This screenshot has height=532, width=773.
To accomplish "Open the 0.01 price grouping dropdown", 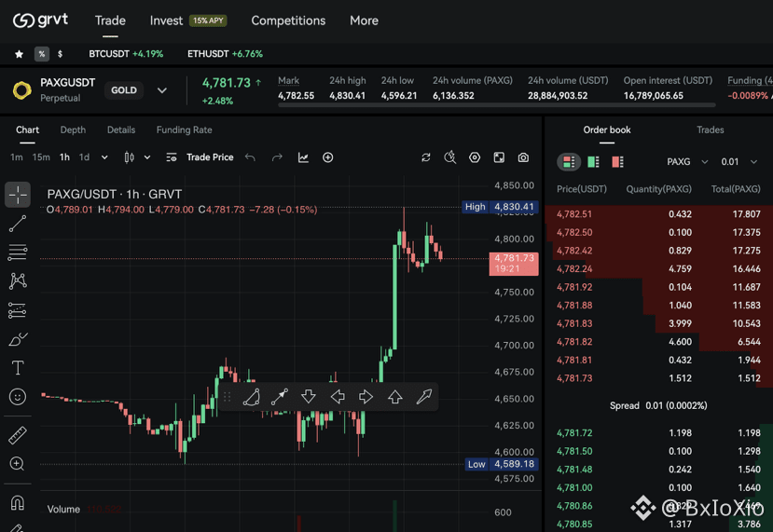I will tap(738, 162).
